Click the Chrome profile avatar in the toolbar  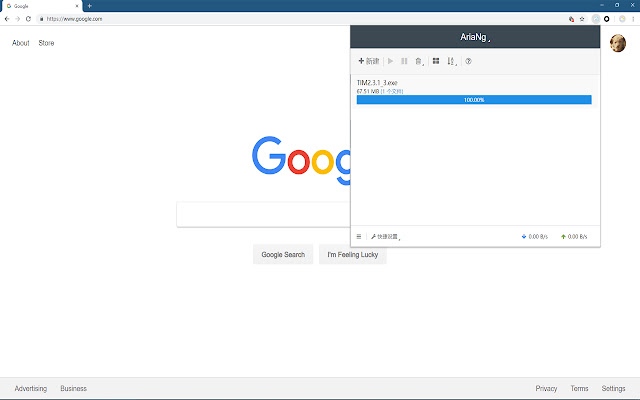pyautogui.click(x=622, y=19)
